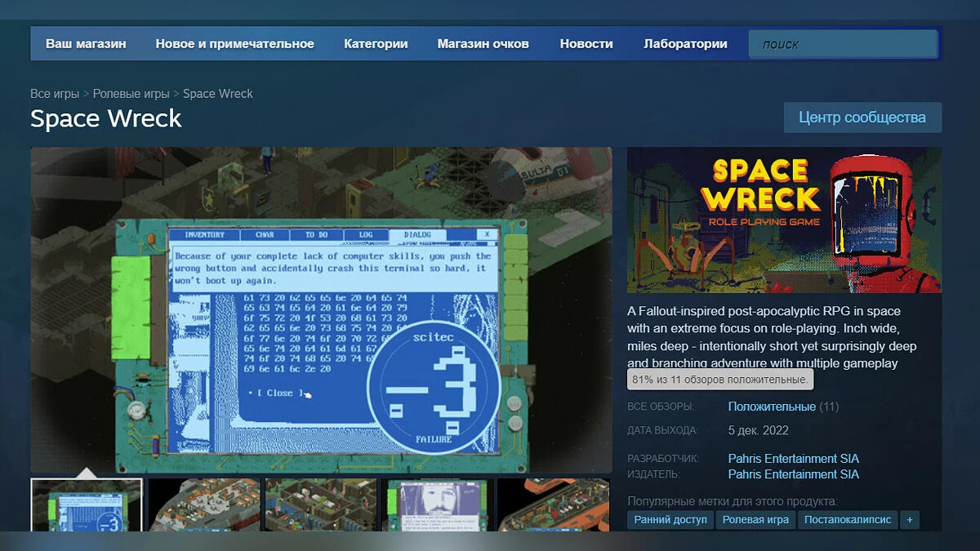
Task: Select the fourth thumbnail with face dialog
Action: (x=437, y=505)
